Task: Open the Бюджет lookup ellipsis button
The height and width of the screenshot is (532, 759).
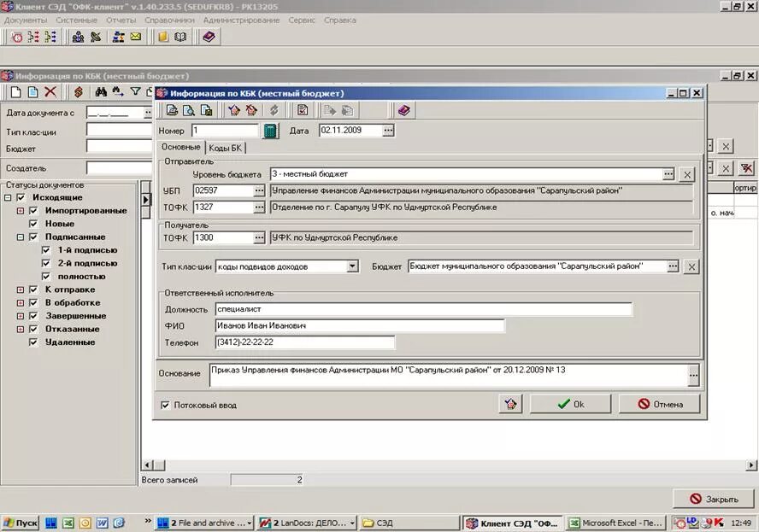Action: (x=673, y=266)
